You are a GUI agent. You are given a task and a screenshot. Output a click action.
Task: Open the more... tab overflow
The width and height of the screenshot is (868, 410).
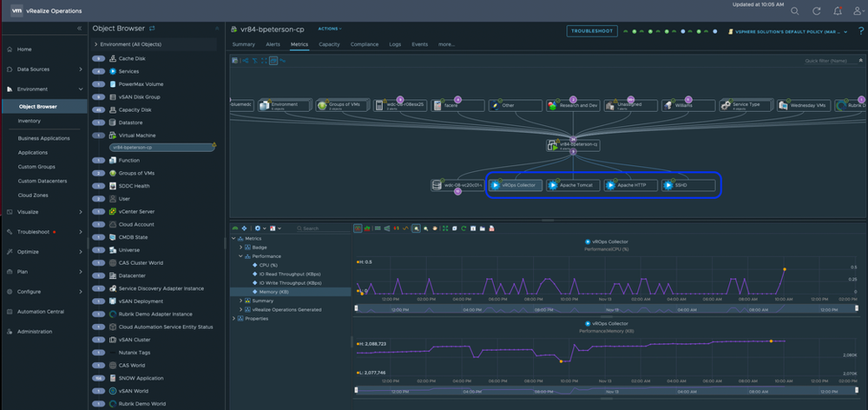tap(446, 44)
